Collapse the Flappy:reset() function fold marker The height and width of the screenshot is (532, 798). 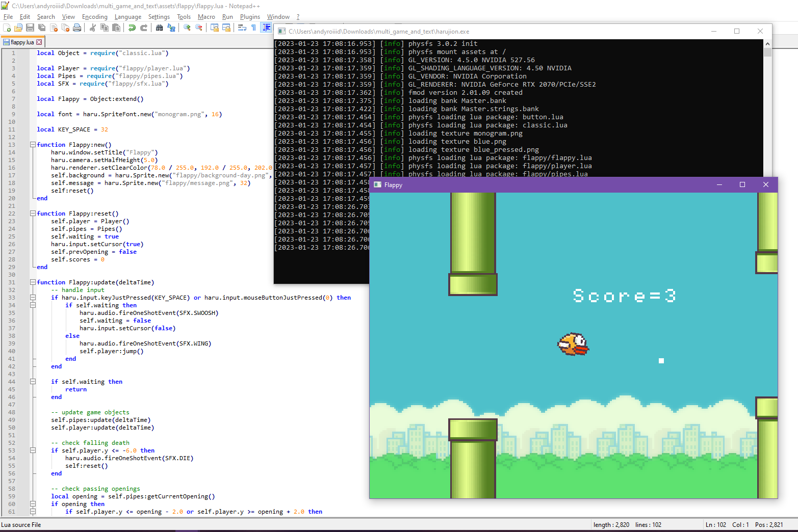(x=33, y=214)
